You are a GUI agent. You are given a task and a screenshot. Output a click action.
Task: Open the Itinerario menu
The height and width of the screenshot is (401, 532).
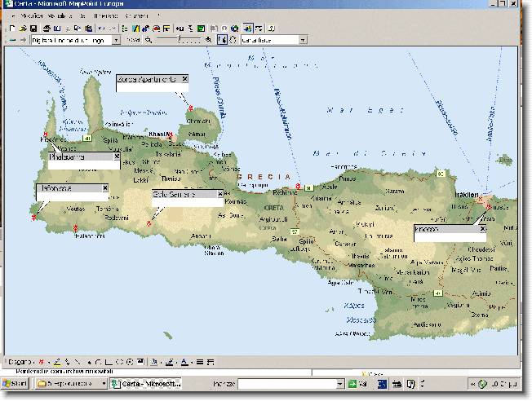[105, 16]
